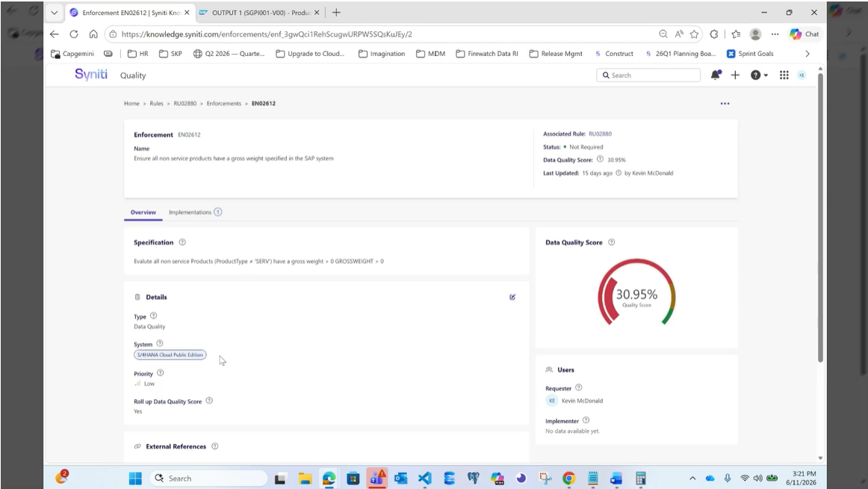868x489 pixels.
Task: Open Enforcements in the breadcrumb
Action: [x=223, y=104]
